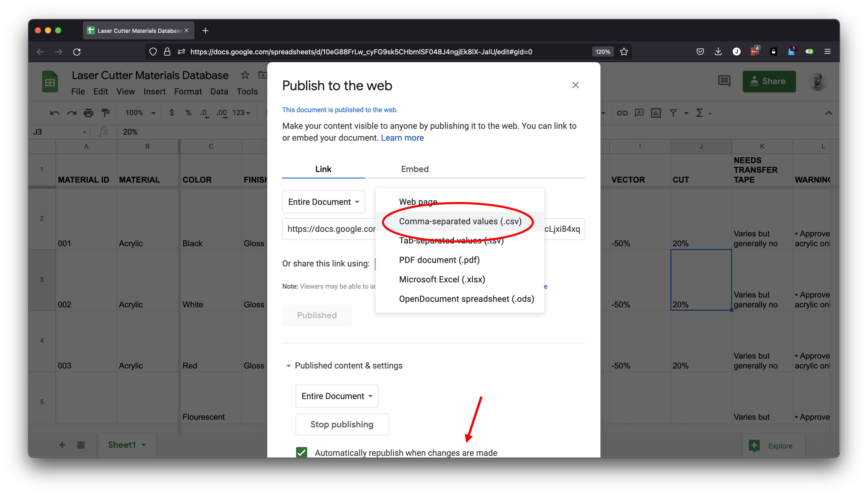The width and height of the screenshot is (868, 495).
Task: Click the insert link icon
Action: tap(622, 113)
